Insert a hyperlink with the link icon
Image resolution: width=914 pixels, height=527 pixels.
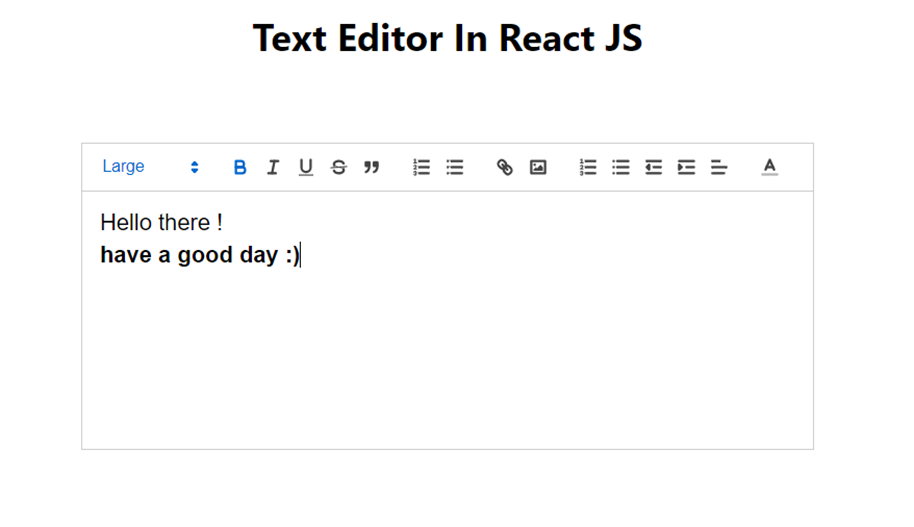point(505,167)
